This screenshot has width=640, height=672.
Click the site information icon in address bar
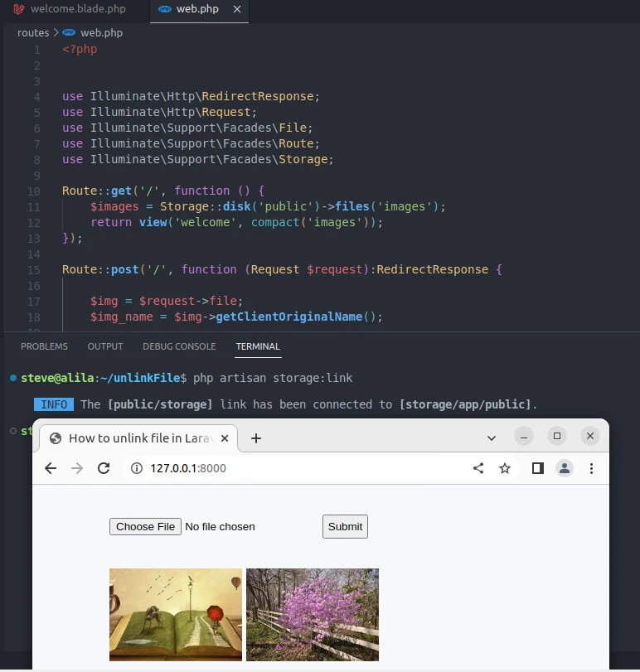pyautogui.click(x=137, y=468)
